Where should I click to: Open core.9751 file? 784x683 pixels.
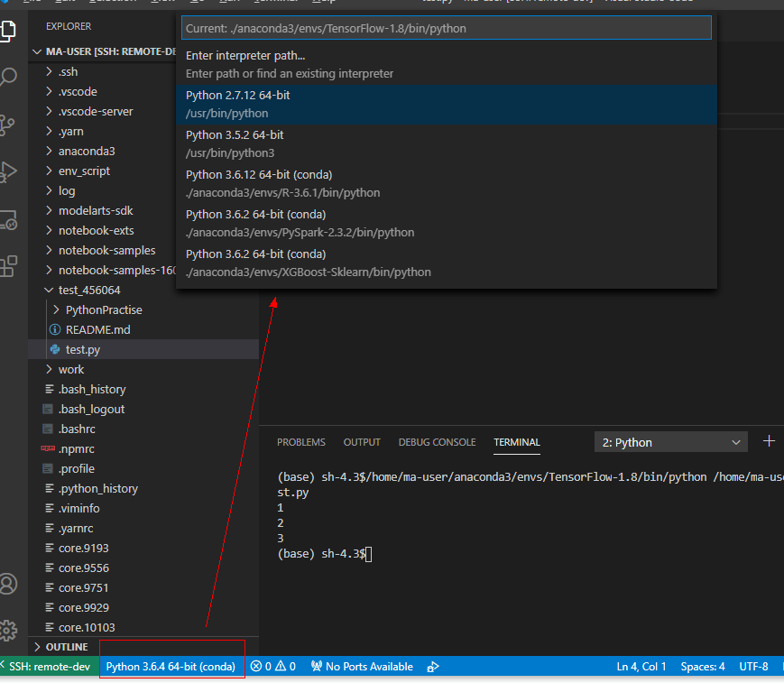tap(144, 587)
